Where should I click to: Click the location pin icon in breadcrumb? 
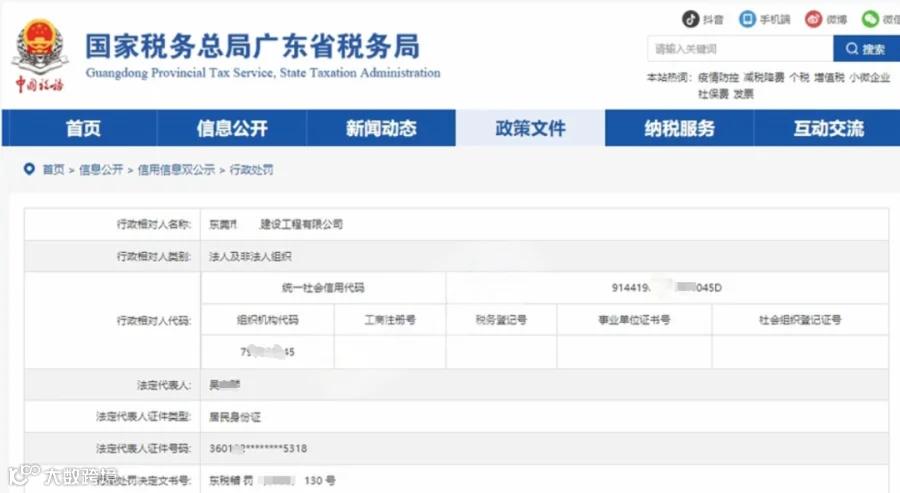click(x=29, y=169)
